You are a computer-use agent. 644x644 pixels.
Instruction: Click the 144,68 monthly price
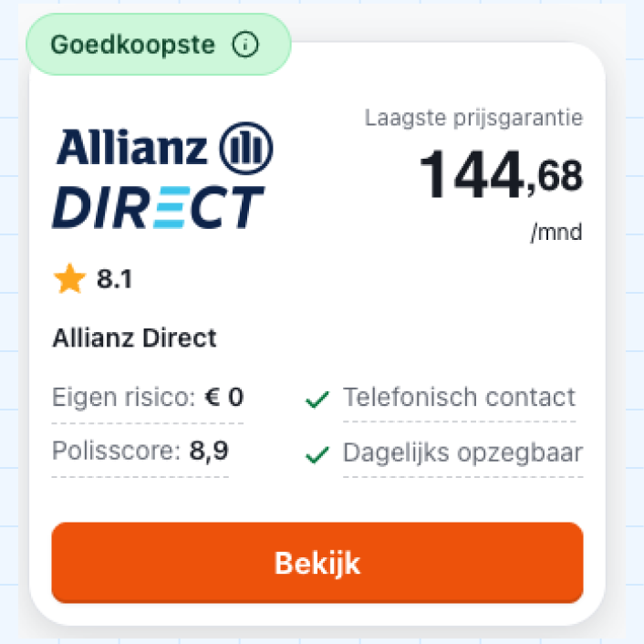point(500,175)
